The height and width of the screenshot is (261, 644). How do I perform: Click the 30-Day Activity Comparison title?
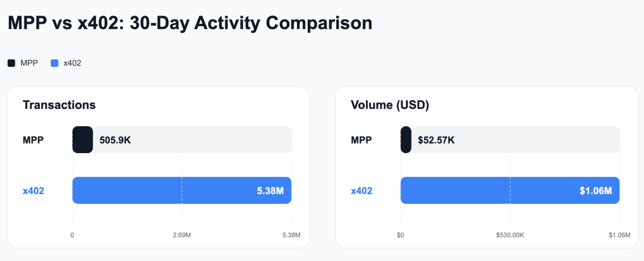(x=251, y=23)
